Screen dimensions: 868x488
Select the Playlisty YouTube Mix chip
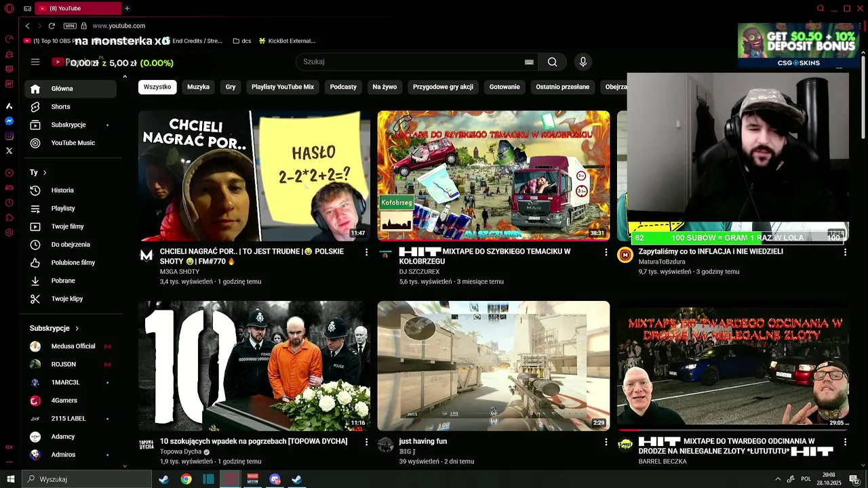tap(283, 87)
